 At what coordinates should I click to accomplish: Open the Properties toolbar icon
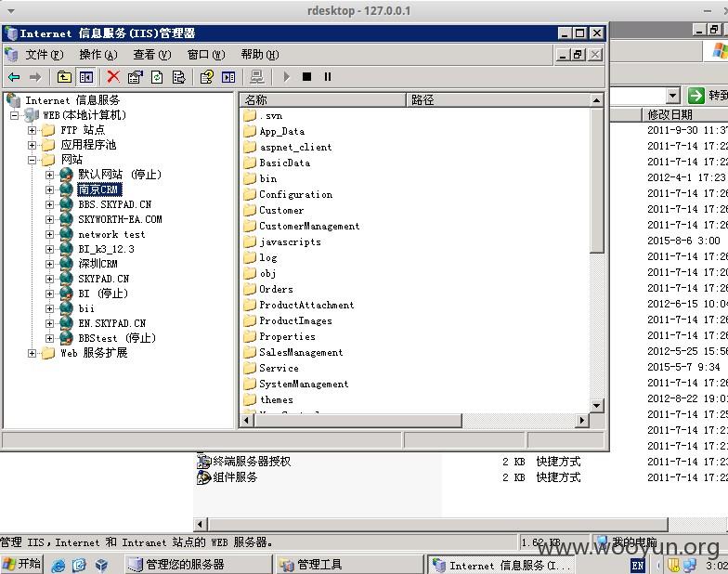136,77
